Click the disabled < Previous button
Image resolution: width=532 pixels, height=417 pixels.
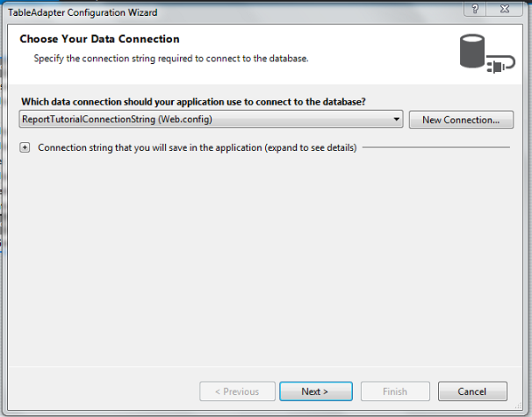pyautogui.click(x=237, y=391)
